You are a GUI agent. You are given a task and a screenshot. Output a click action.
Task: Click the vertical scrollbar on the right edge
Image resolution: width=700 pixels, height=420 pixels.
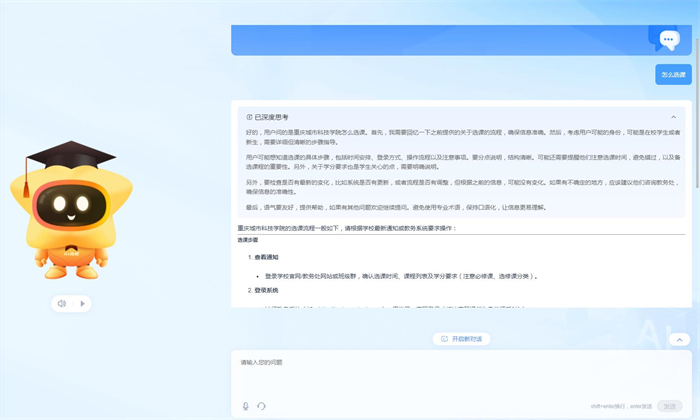point(697,200)
